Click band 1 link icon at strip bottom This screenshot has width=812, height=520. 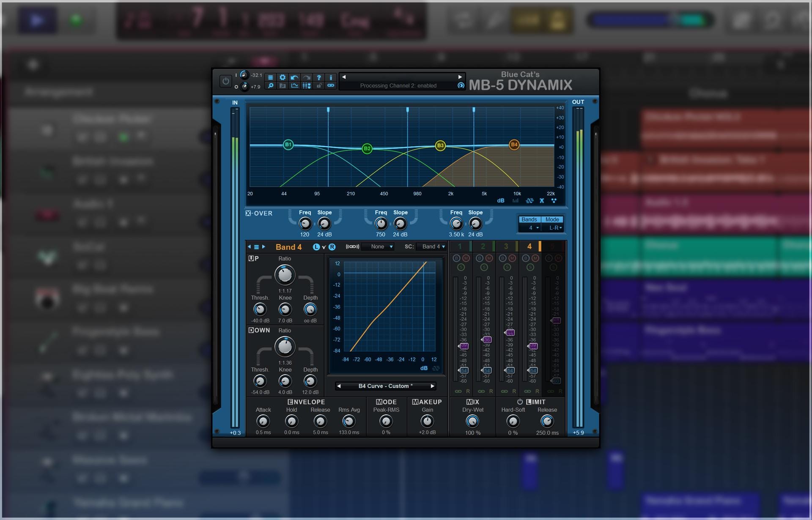tap(458, 391)
